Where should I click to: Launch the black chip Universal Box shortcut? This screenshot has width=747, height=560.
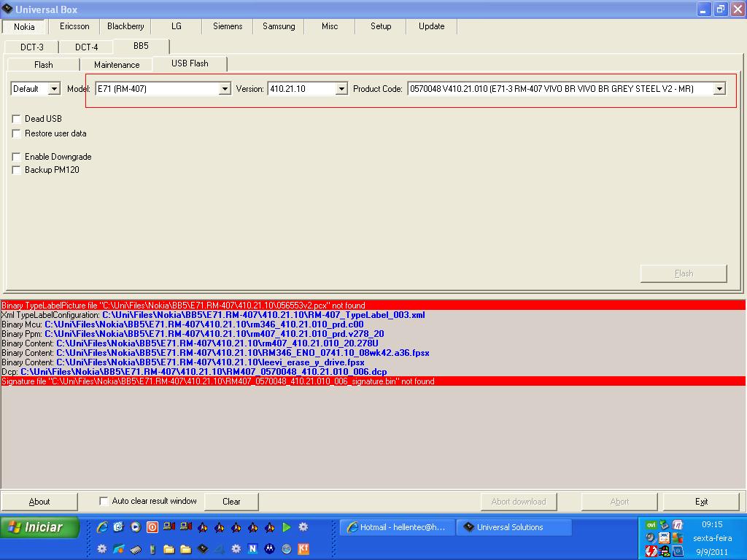pyautogui.click(x=203, y=549)
